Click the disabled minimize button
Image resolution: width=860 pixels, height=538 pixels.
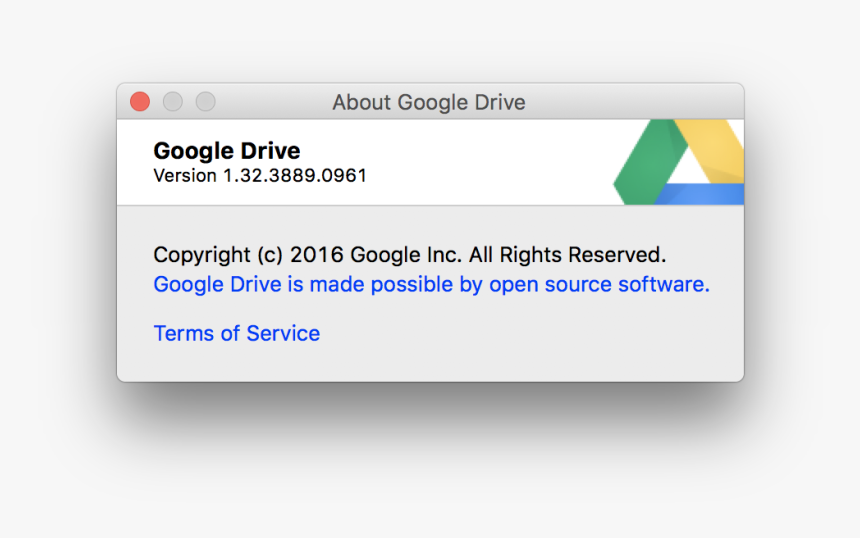173,101
